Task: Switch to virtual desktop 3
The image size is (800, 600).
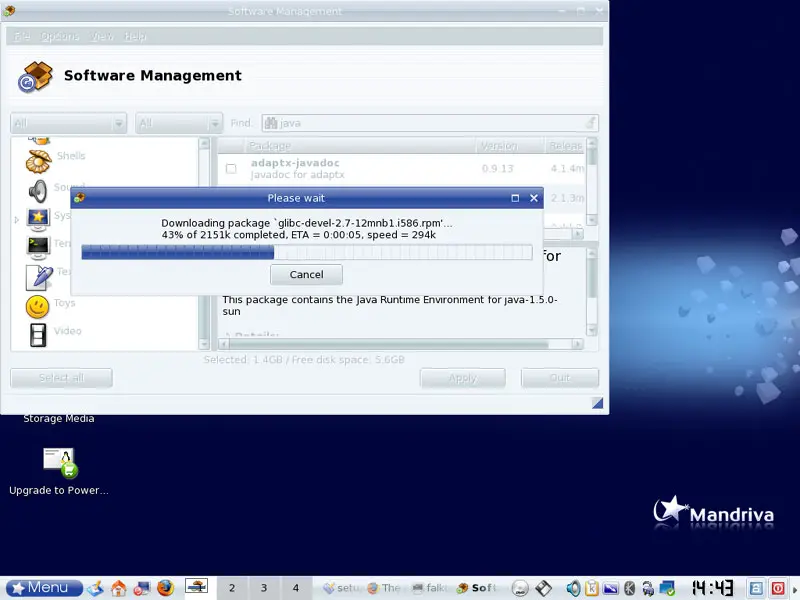Action: pyautogui.click(x=264, y=588)
